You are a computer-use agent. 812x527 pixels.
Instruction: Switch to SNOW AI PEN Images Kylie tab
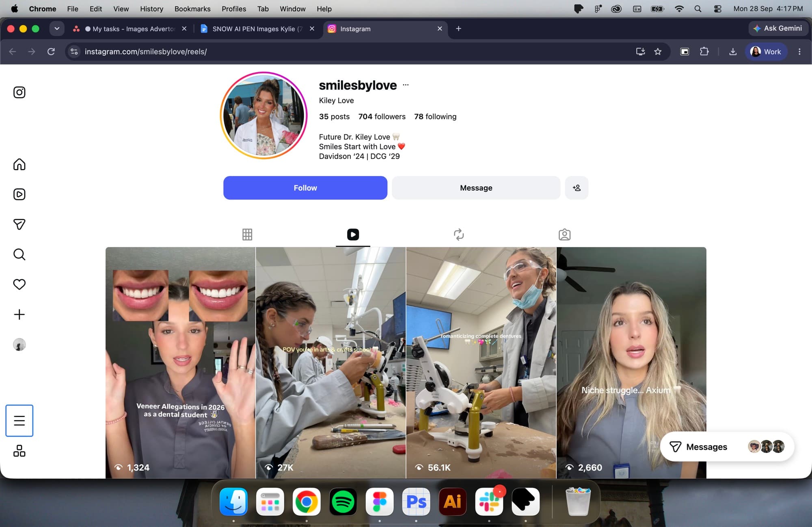(257, 29)
